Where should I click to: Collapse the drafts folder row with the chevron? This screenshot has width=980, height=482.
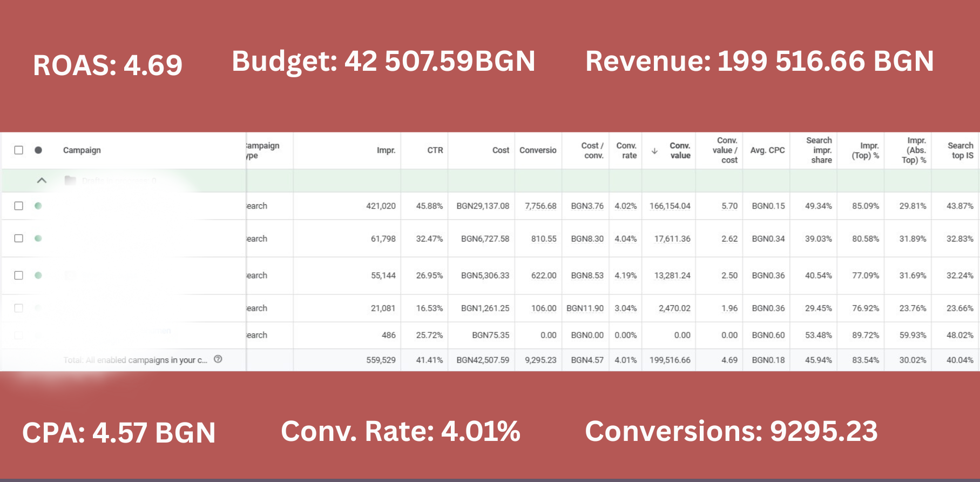(x=42, y=180)
